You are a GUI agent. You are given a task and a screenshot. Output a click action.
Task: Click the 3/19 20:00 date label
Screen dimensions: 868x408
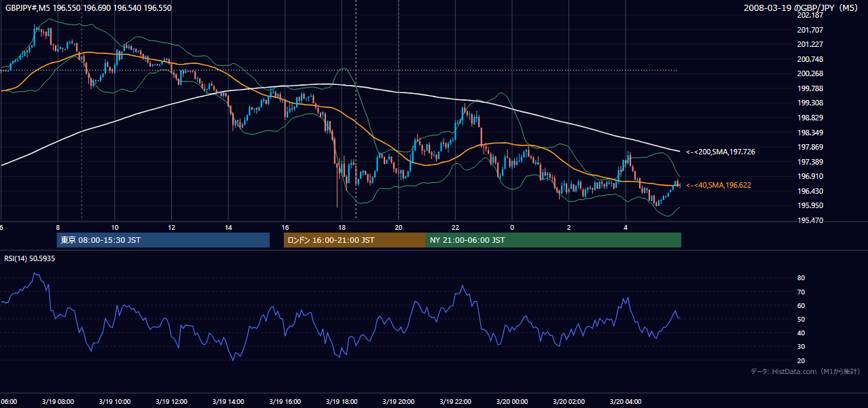tap(398, 402)
